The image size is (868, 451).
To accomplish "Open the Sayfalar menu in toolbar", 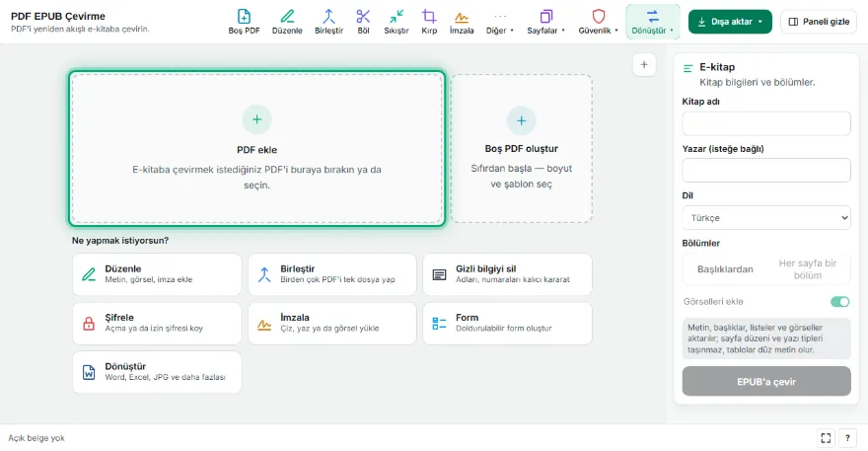I will pyautogui.click(x=545, y=22).
